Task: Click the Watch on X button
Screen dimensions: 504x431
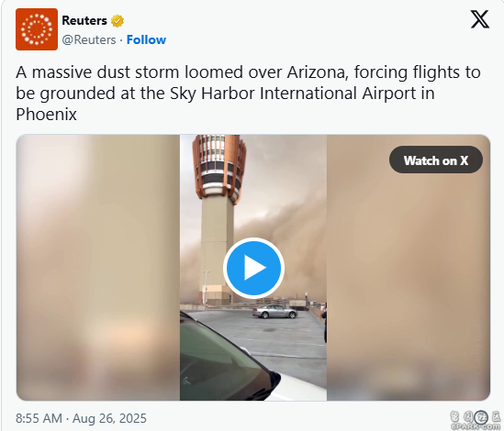Action: pyautogui.click(x=436, y=160)
